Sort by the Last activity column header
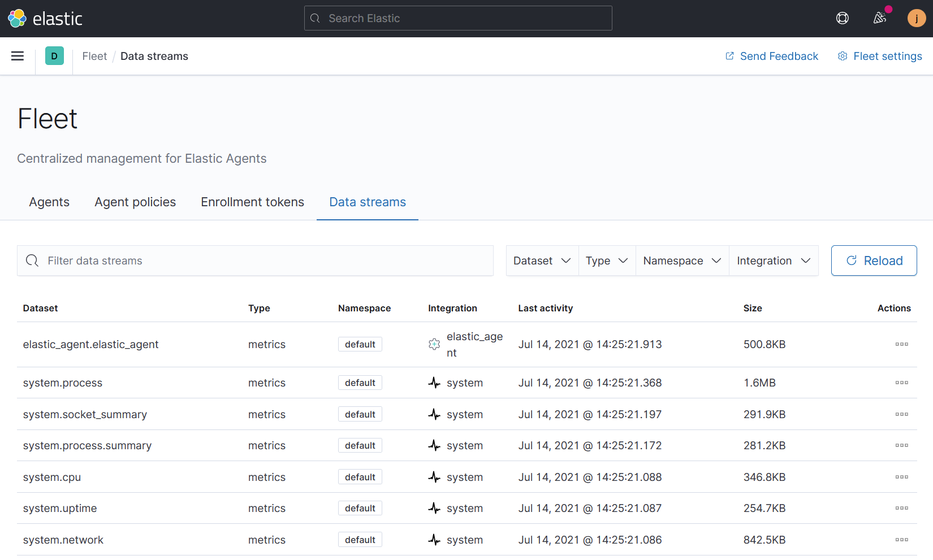The height and width of the screenshot is (560, 933). tap(546, 308)
